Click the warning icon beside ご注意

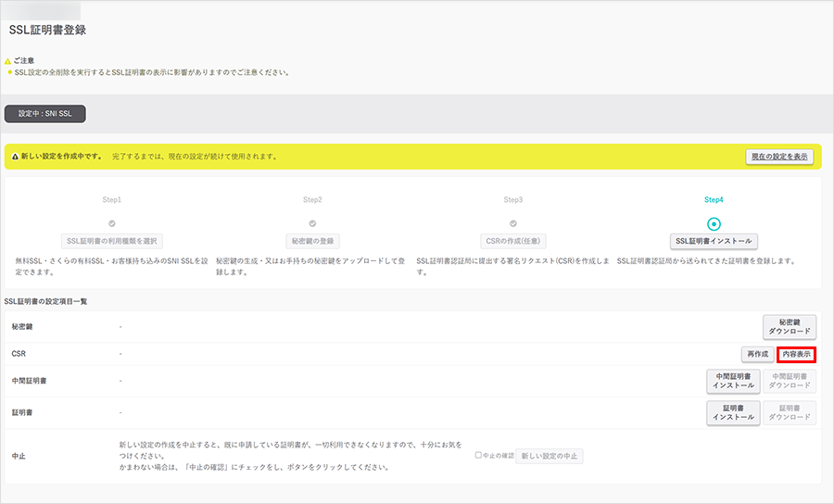click(x=8, y=60)
